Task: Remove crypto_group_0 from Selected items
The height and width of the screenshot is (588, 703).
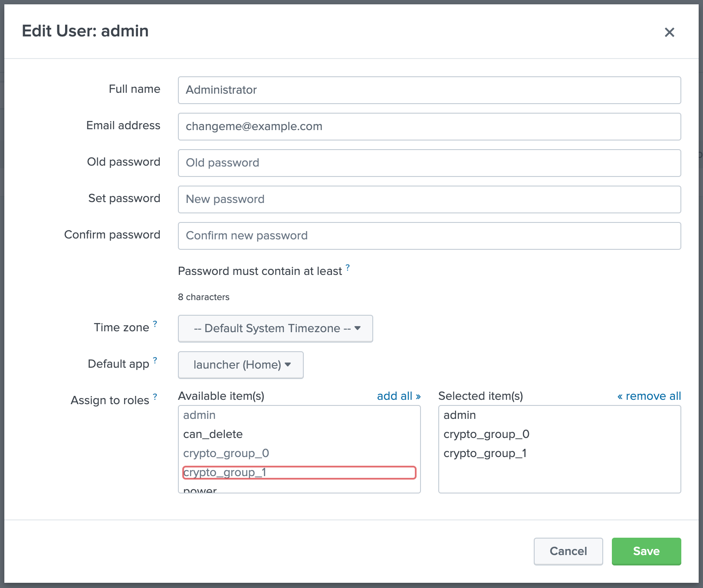Action: pos(559,434)
